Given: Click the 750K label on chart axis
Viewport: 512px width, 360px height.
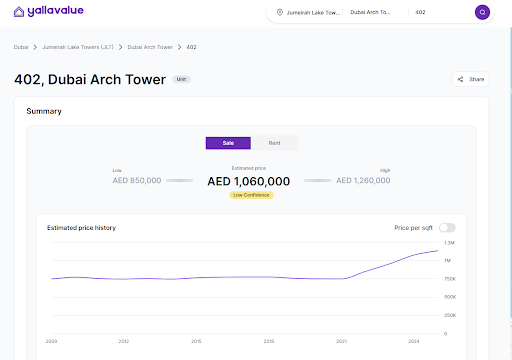Looking at the screenshot, I should (450, 279).
